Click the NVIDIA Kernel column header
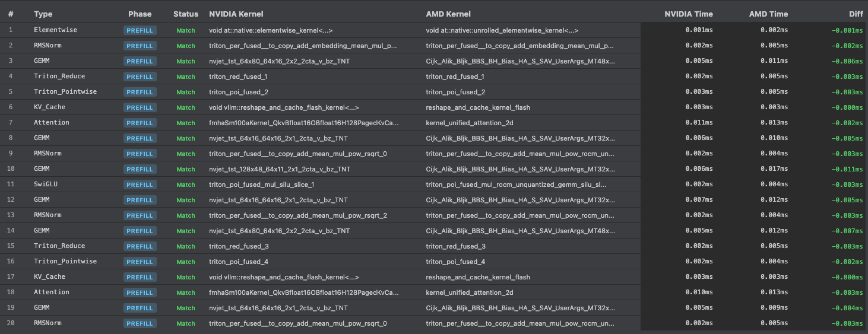Viewport: 868px width, 334px height. tap(236, 14)
